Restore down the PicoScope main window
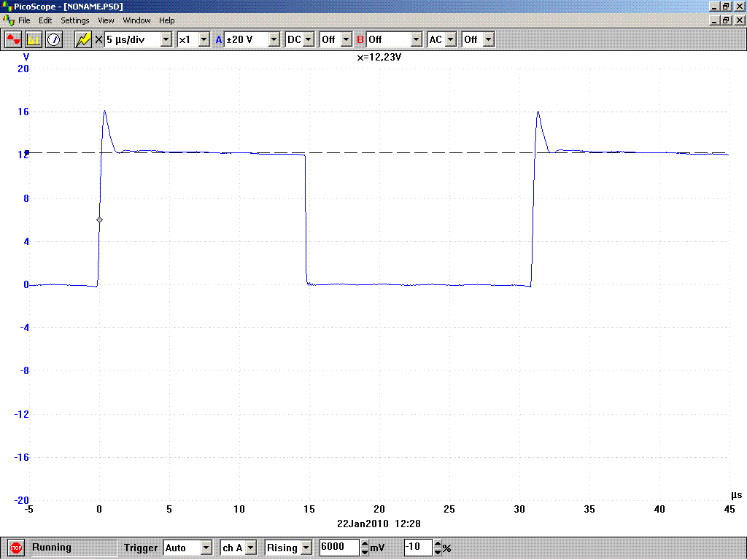Viewport: 747px width, 560px height. [x=726, y=6]
